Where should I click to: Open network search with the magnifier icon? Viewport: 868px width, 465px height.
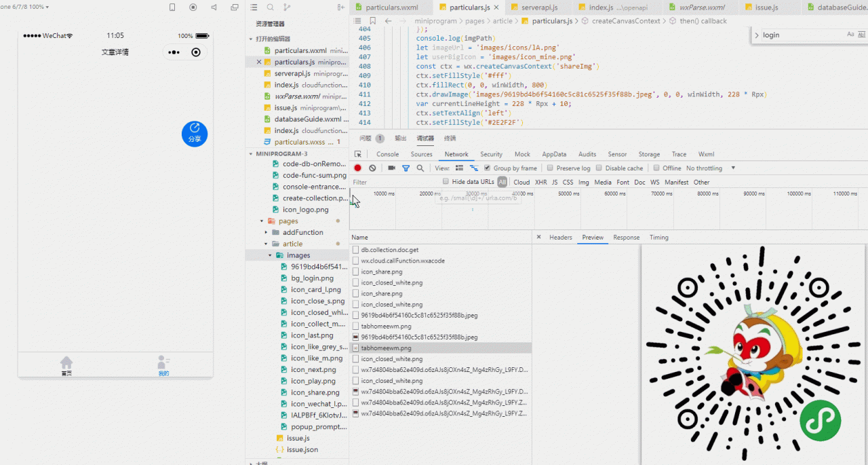click(x=420, y=168)
